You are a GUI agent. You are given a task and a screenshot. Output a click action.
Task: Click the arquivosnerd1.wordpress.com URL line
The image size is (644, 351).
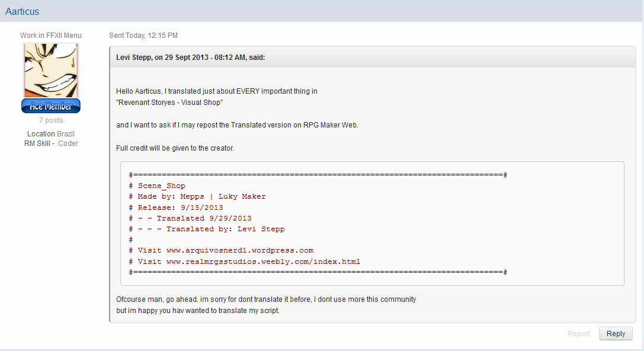click(x=221, y=250)
